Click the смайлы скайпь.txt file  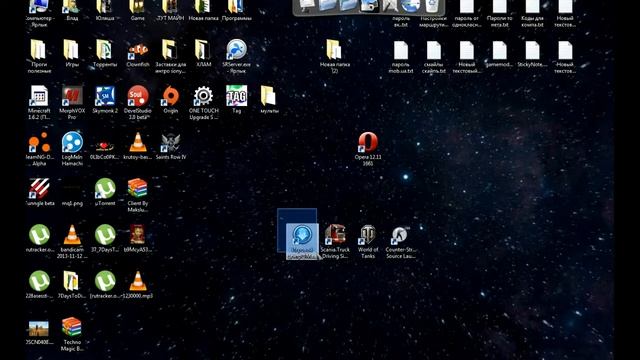(x=433, y=51)
